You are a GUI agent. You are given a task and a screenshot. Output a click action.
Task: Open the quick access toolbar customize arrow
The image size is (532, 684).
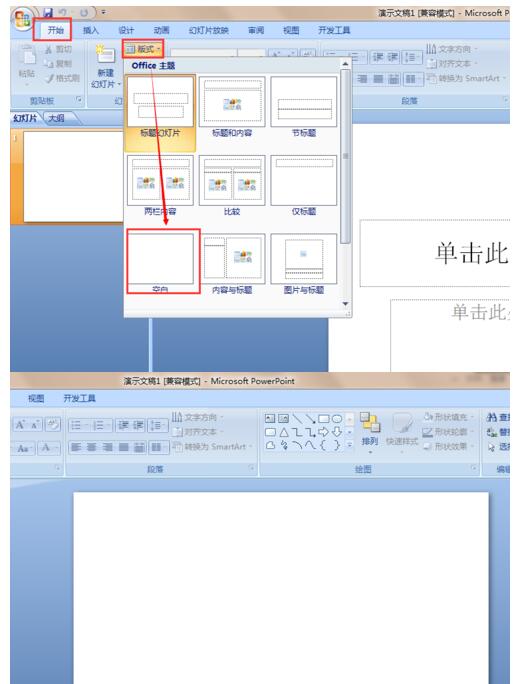(103, 13)
